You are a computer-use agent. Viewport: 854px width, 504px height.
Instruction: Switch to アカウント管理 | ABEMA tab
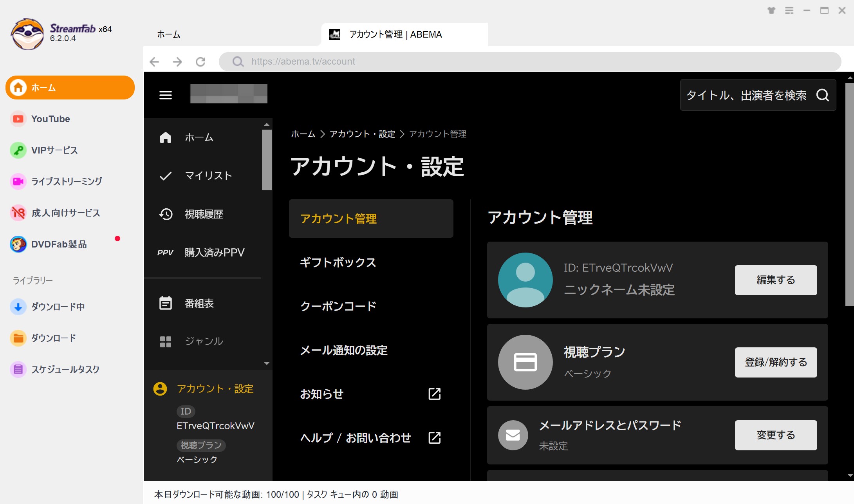pyautogui.click(x=404, y=34)
